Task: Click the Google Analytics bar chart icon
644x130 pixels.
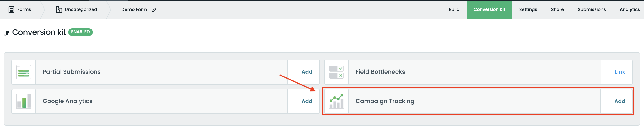Action: tap(24, 101)
